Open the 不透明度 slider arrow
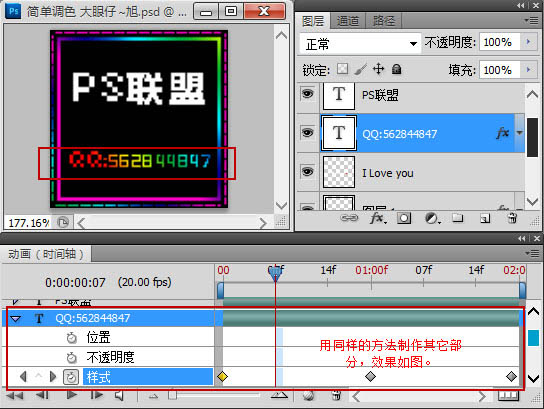Image resolution: width=544 pixels, height=409 pixels. click(x=528, y=42)
